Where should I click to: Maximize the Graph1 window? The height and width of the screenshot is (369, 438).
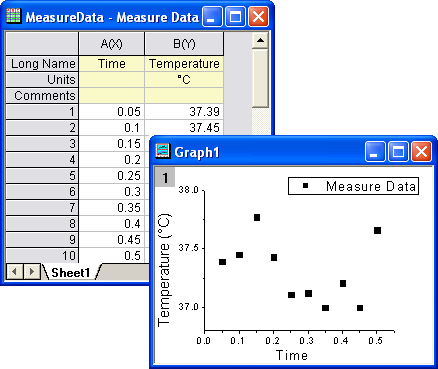[398, 152]
